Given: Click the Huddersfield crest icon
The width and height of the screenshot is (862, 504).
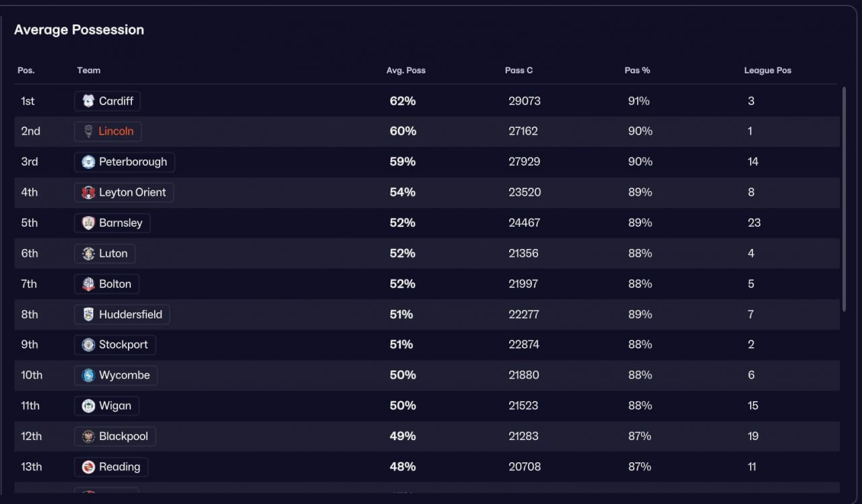Looking at the screenshot, I should click(x=88, y=314).
